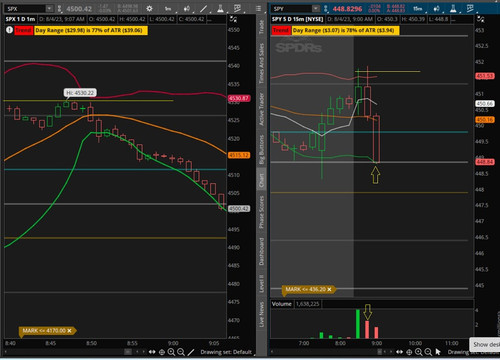Open the patterns icon on SPX chart

pos(237,8)
